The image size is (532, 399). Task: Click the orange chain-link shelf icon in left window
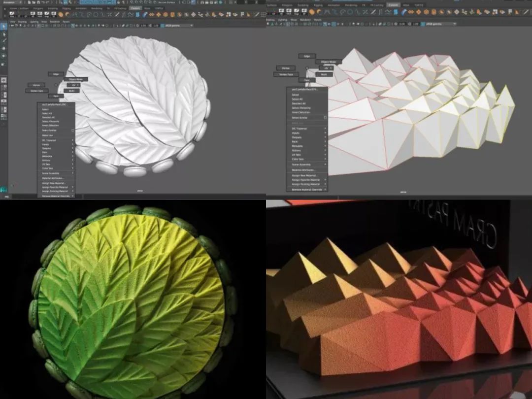coord(151,14)
